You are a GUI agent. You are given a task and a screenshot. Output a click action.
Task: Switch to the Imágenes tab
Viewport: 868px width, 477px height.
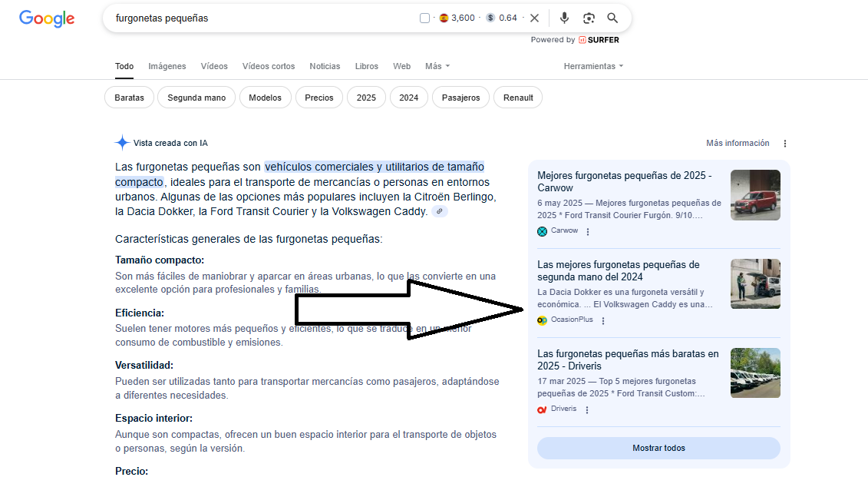point(167,66)
